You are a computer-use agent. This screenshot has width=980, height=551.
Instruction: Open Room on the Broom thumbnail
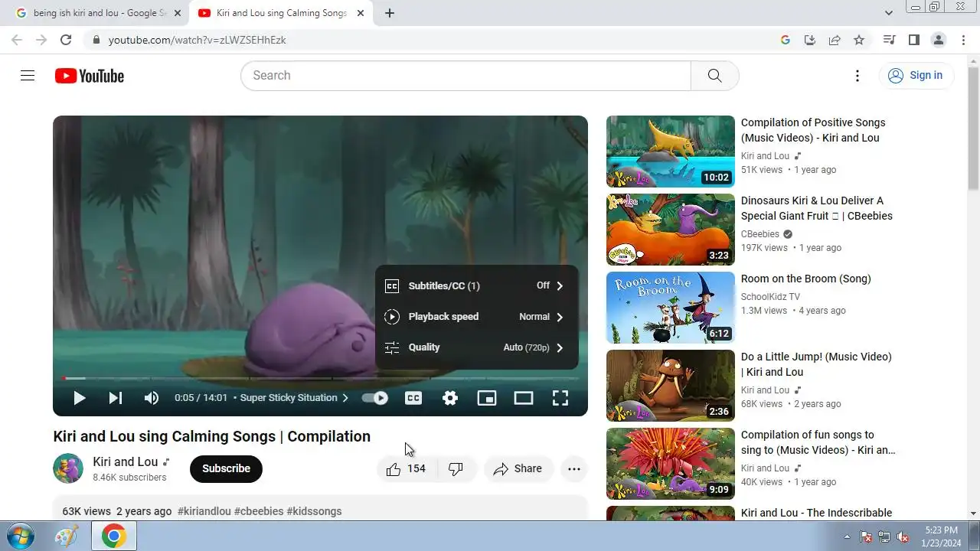pyautogui.click(x=671, y=308)
